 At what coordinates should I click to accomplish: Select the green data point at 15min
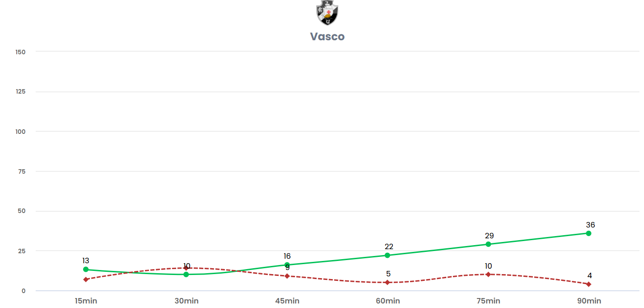(86, 270)
